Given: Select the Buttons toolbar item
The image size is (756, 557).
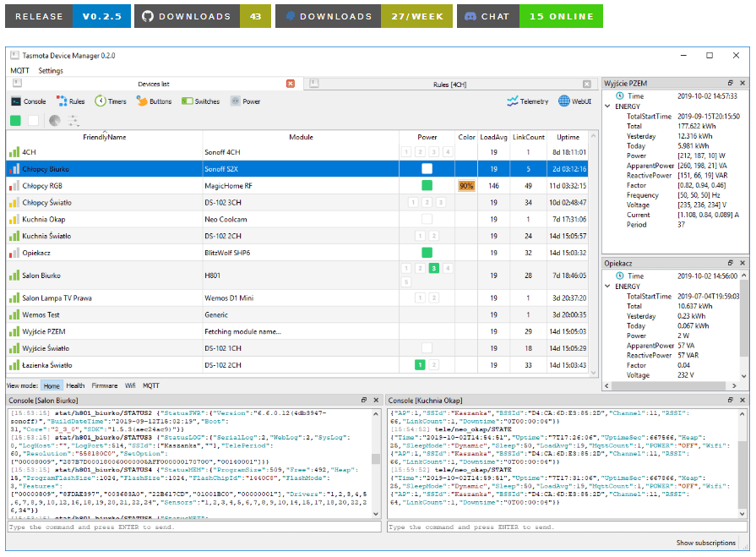Looking at the screenshot, I should click(154, 101).
